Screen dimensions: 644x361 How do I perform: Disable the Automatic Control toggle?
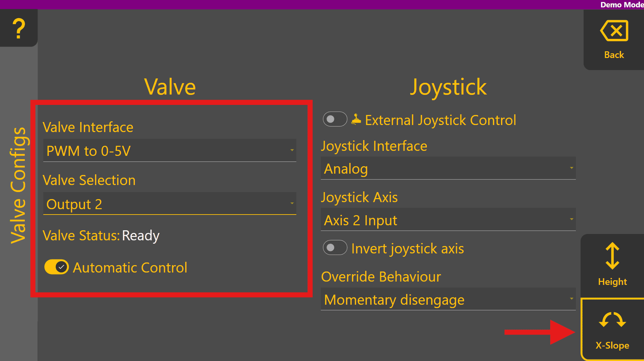[56, 267]
